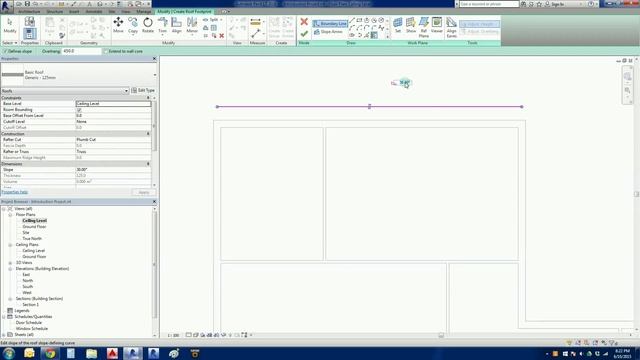Open the Door Schedule view
Image resolution: width=640 pixels, height=360 pixels.
click(29, 322)
